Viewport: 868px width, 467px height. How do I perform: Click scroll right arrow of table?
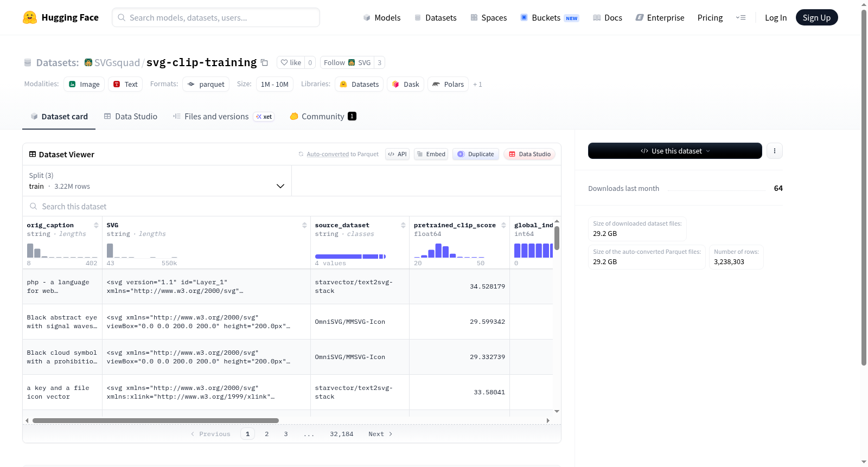548,420
